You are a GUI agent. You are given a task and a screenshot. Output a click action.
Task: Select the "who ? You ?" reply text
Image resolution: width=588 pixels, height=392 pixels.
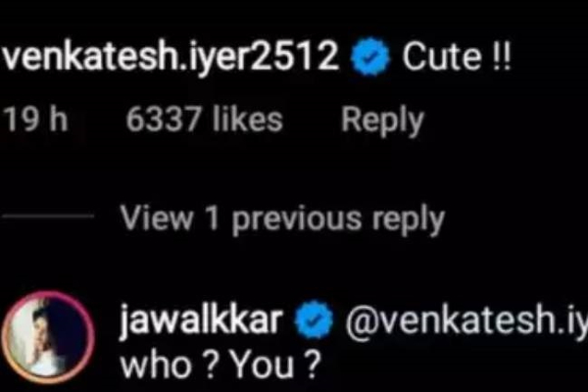[x=220, y=365]
